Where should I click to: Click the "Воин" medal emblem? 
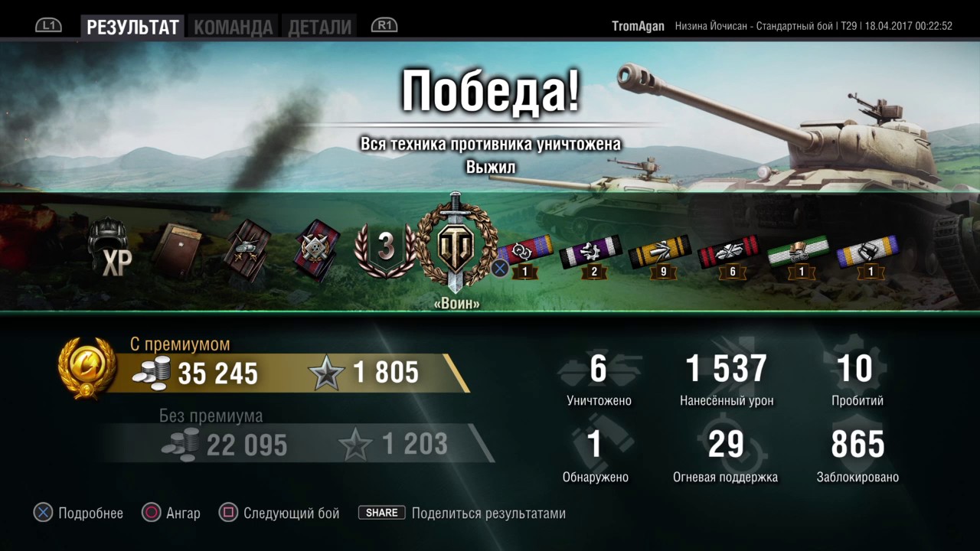click(x=456, y=243)
